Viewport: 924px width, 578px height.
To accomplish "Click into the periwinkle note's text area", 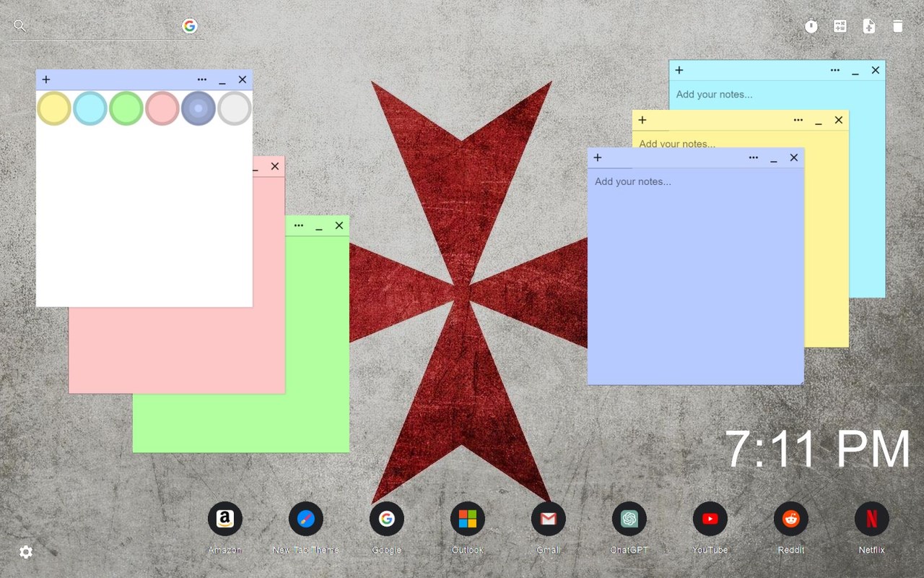I will (x=696, y=276).
